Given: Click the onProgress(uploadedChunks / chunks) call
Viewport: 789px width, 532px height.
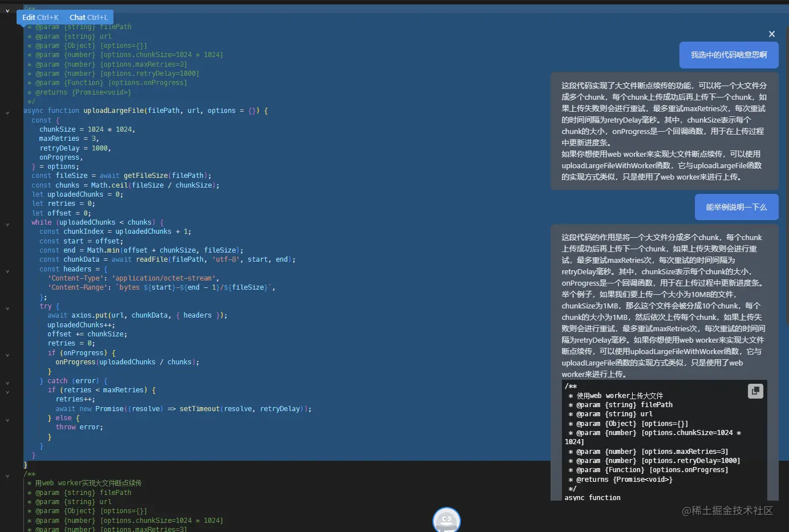Looking at the screenshot, I should pyautogui.click(x=127, y=362).
